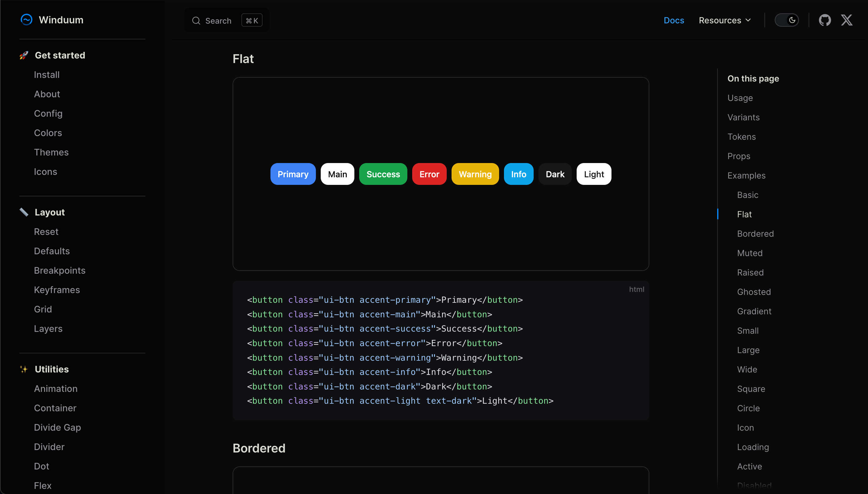Screen dimensions: 868x494
Task: Click the ⌘K shortcut badge
Action: click(252, 20)
